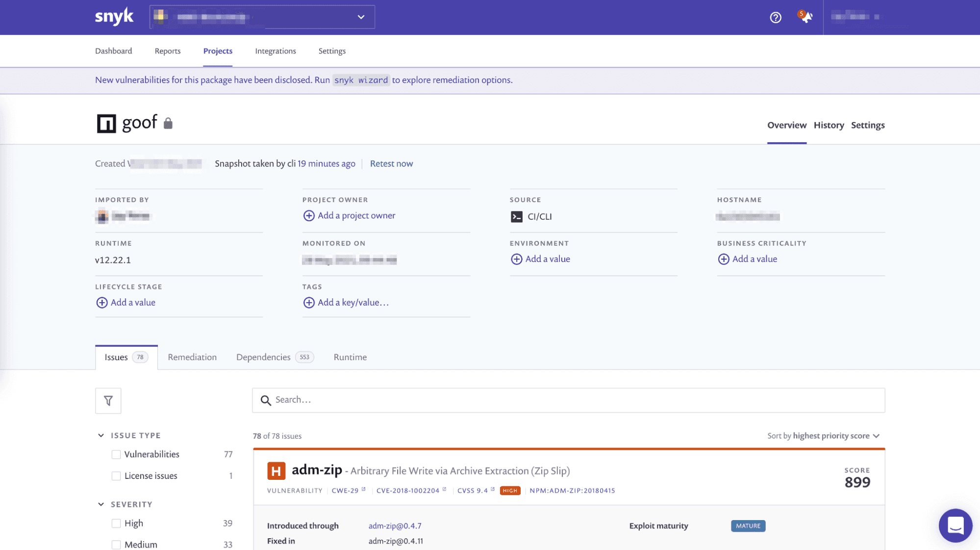980x550 pixels.
Task: Click the issues search field
Action: pos(569,400)
